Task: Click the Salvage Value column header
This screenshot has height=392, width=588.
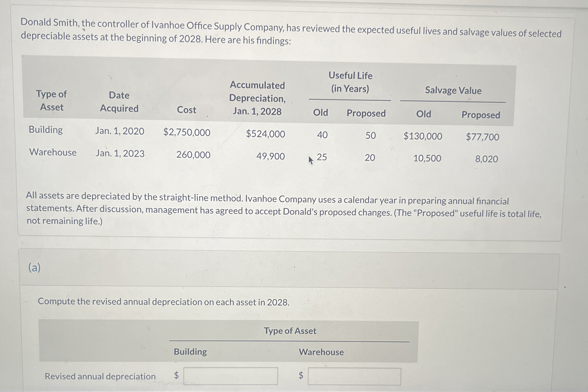Action: click(453, 91)
